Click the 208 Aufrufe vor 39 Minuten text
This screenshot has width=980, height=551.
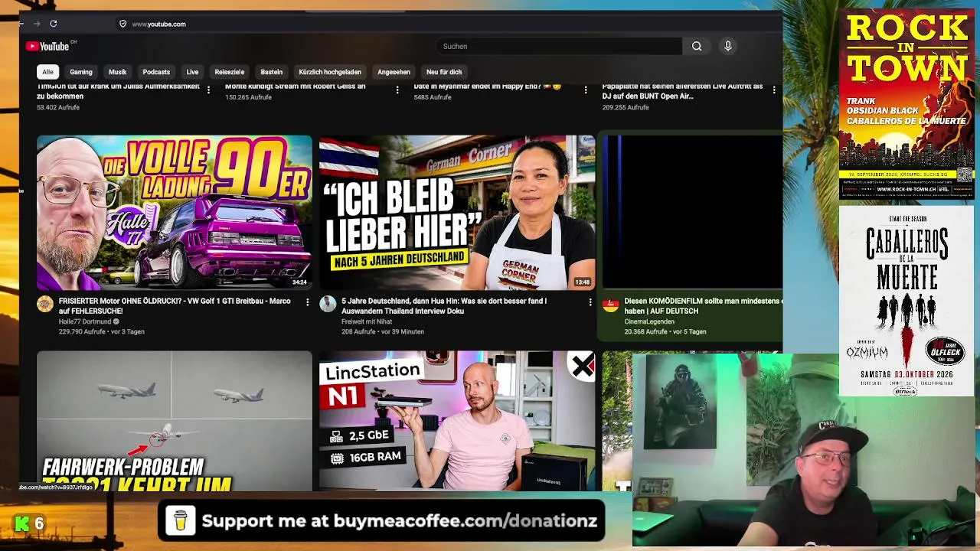(383, 331)
